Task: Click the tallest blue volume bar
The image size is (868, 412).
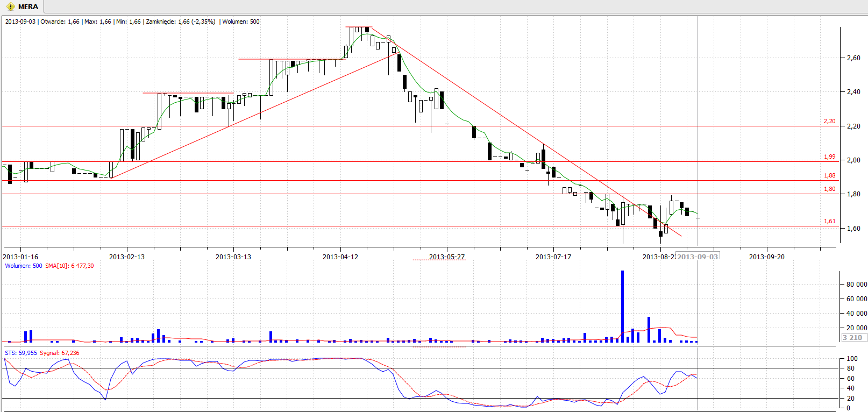Action: point(622,307)
